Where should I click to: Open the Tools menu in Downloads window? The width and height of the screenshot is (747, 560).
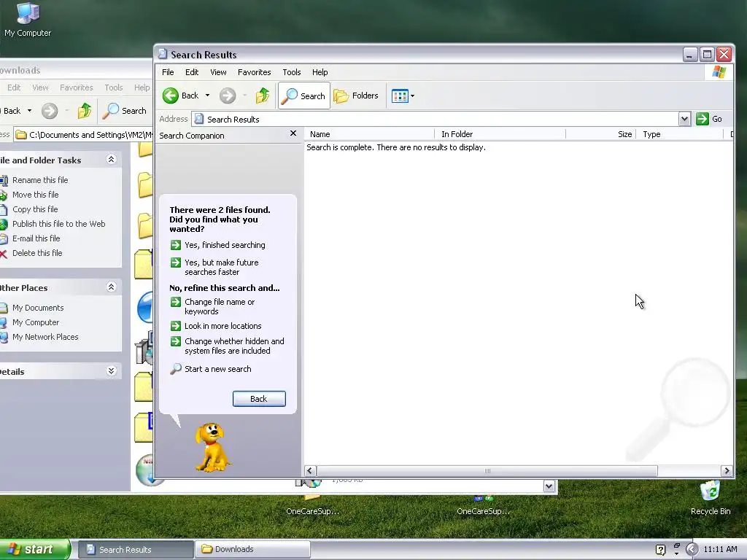pos(113,87)
